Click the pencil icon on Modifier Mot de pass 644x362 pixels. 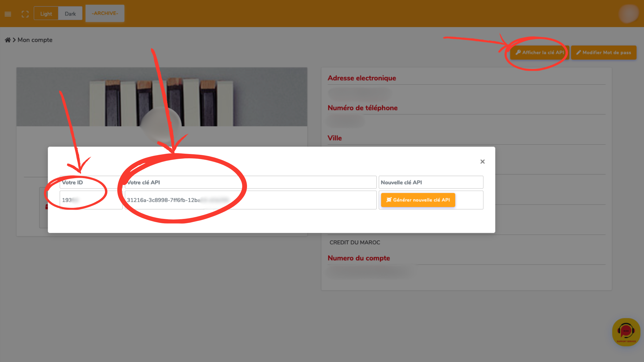(578, 52)
